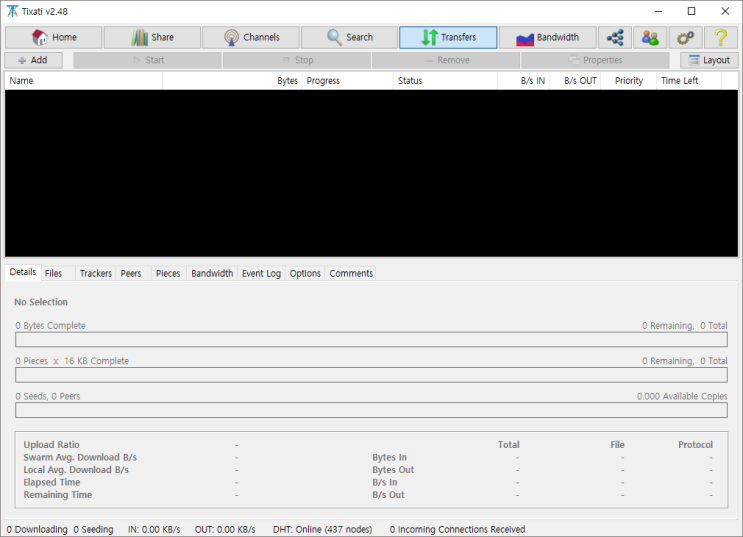743x537 pixels.
Task: Open Help with the question mark icon
Action: pos(720,38)
